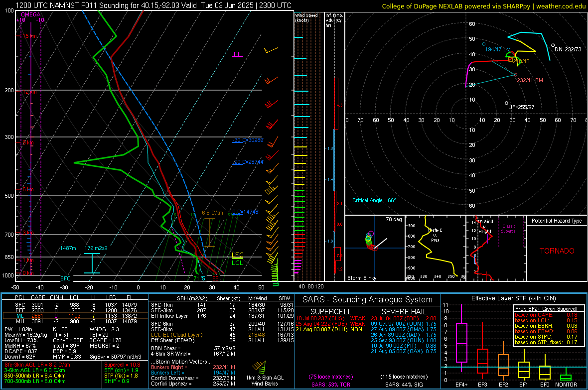The width and height of the screenshot is (588, 390).
Task: Click the wind barb glyph above '1km & 6km AGL'
Action: pyautogui.click(x=260, y=367)
